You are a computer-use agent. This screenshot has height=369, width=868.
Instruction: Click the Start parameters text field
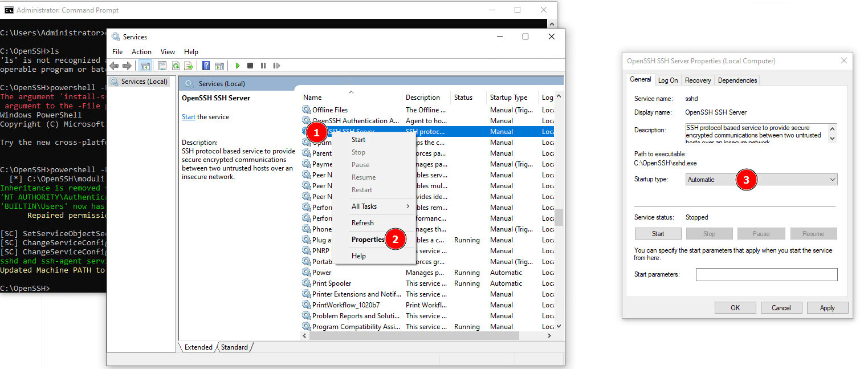pos(766,275)
